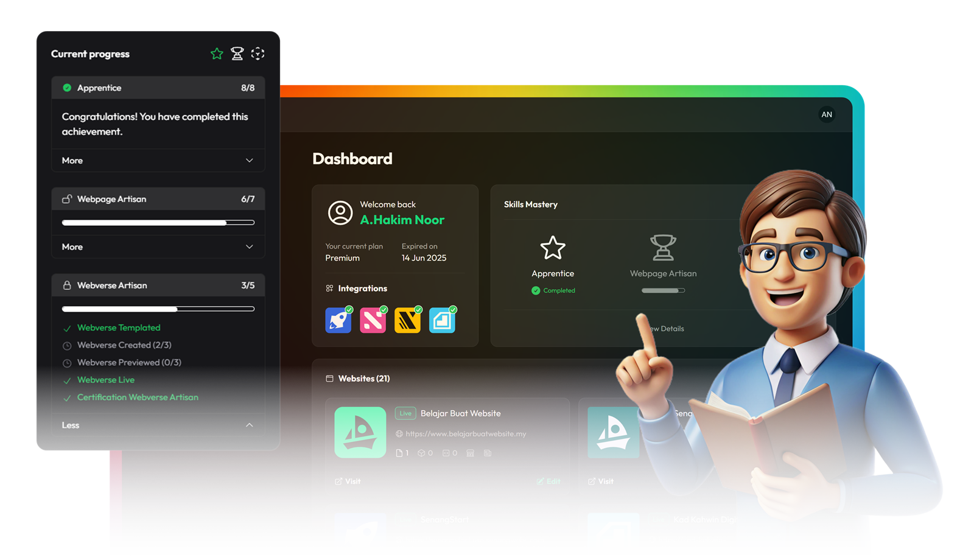Screen dimensions: 974x560
Task: Click the dashed circle icon in progress header
Action: click(x=258, y=54)
